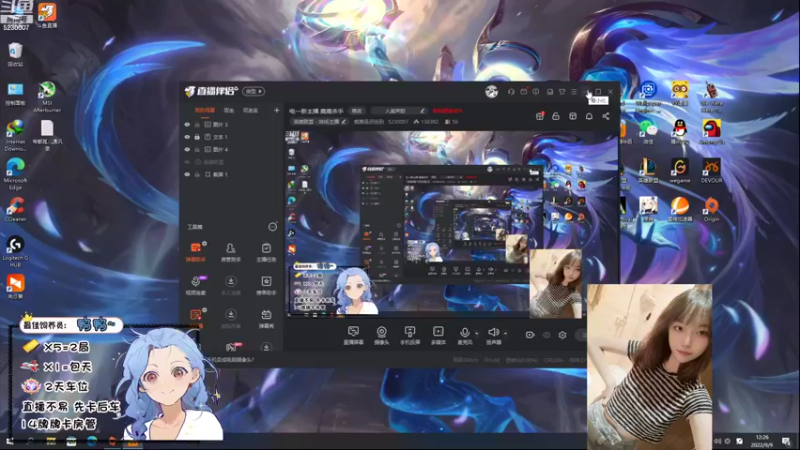Click the taskbar clock
800x450 pixels.
pyautogui.click(x=761, y=441)
